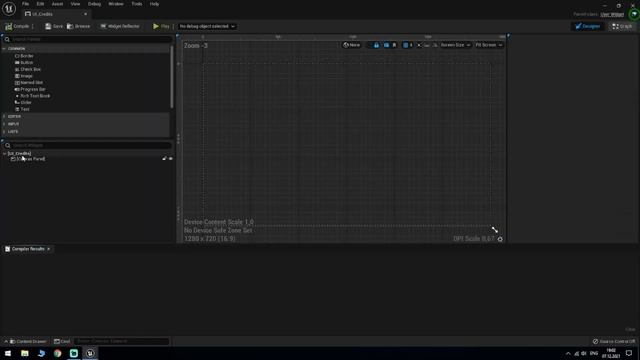The image size is (640, 360).
Task: Open the View menu
Action: 76,4
